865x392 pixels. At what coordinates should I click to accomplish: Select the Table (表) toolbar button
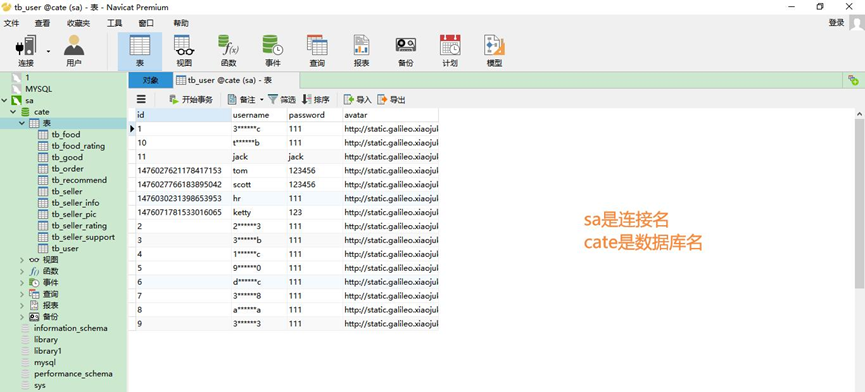pos(140,51)
